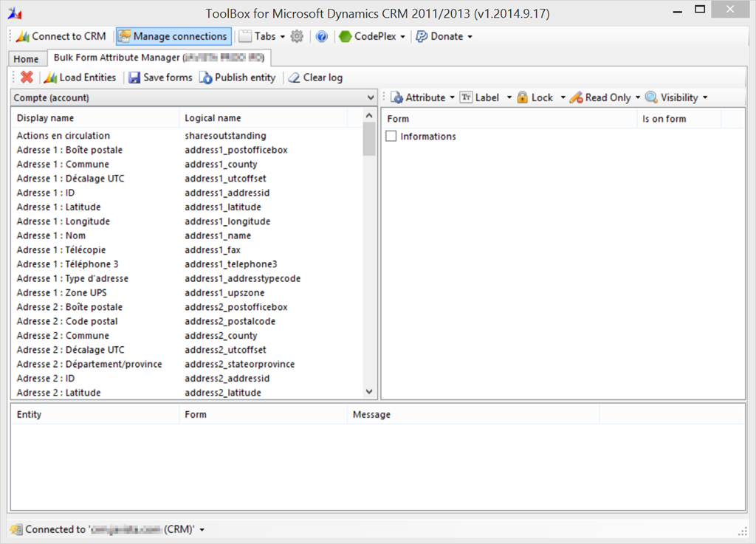Click attribute list scroll down arrow
The height and width of the screenshot is (544, 756).
pos(369,392)
